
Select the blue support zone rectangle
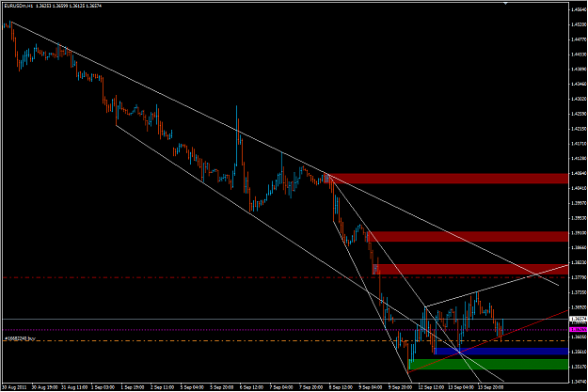pyautogui.click(x=501, y=352)
